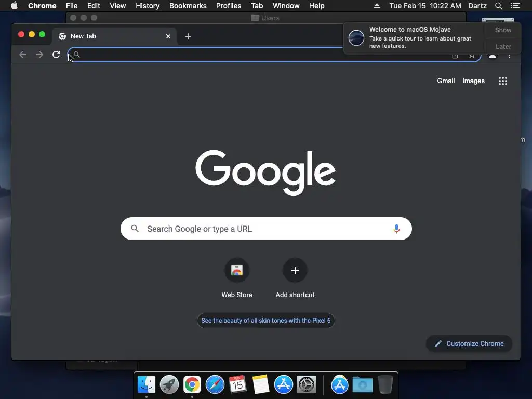This screenshot has width=532, height=399.
Task: Select the New Tab tab
Action: [x=114, y=36]
